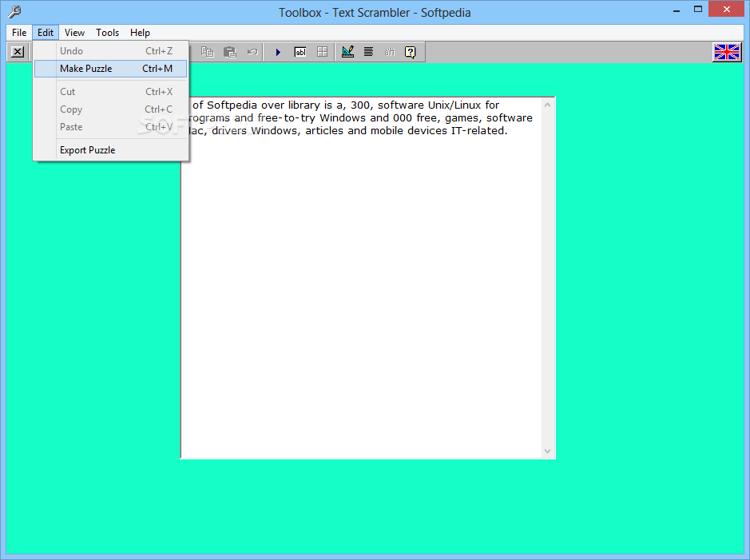The image size is (750, 560).
Task: Click the word 'Unix/Linux' in text
Action: (454, 105)
